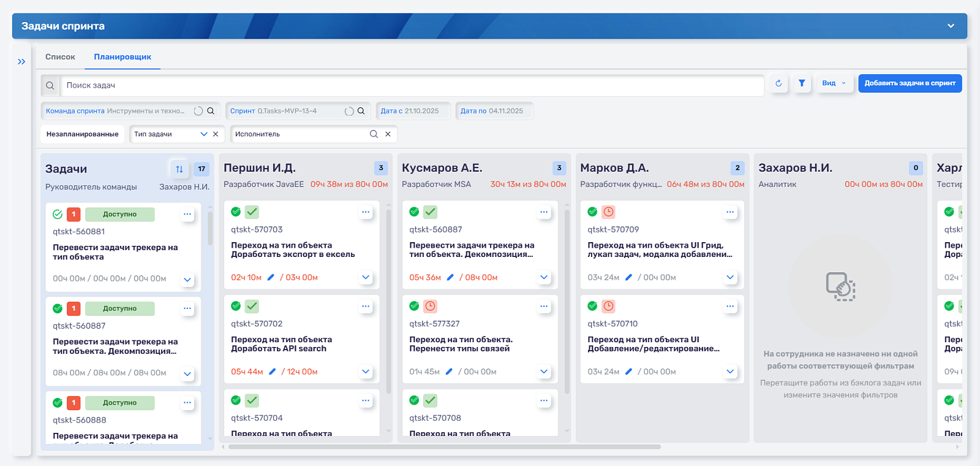The width and height of the screenshot is (980, 466).
Task: Clear the Исполнитель filter
Action: 388,134
